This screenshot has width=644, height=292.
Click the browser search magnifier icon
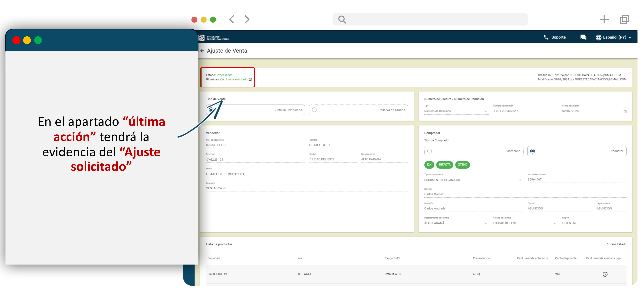(x=342, y=19)
